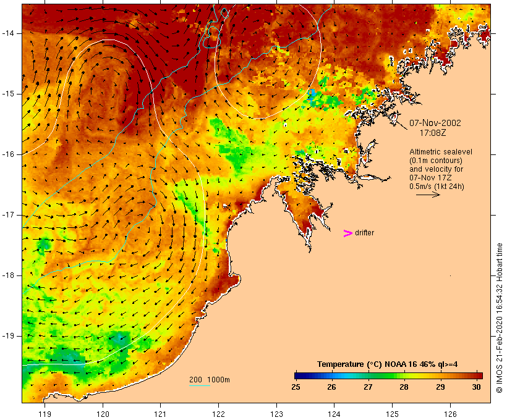Click the longitude axis label '124'
Image resolution: width=507 pixels, height=420 pixels.
[x=334, y=414]
